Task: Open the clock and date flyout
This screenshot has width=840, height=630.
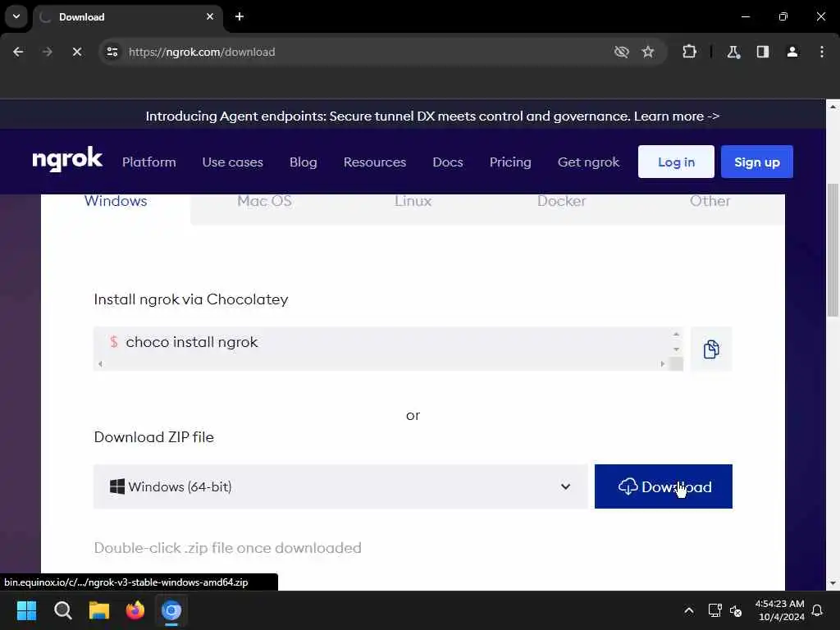Action: pos(779,610)
